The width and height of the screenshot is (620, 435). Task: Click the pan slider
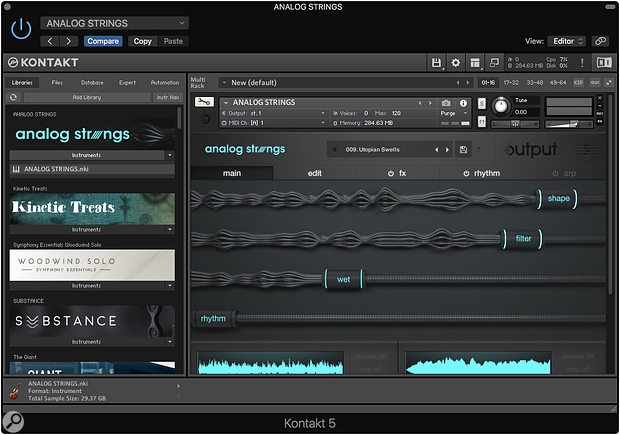point(515,124)
